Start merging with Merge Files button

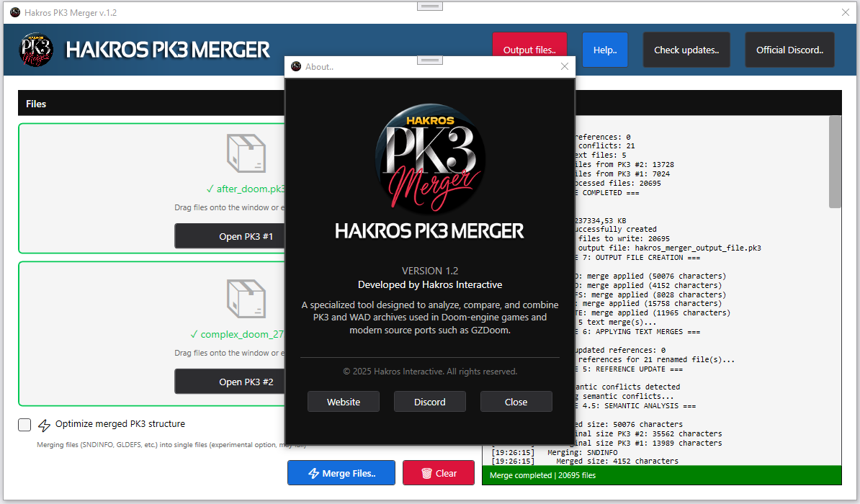pyautogui.click(x=341, y=473)
